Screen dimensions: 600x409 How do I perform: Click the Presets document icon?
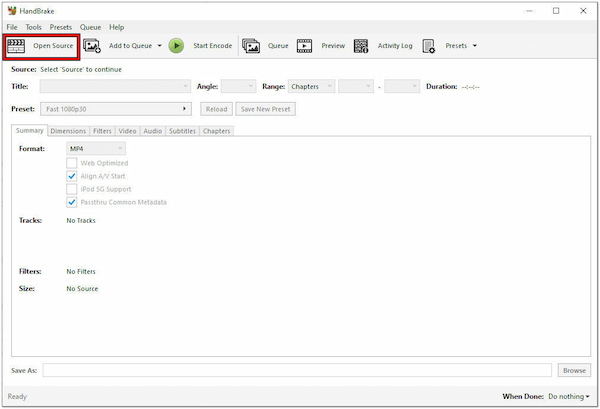click(x=429, y=45)
